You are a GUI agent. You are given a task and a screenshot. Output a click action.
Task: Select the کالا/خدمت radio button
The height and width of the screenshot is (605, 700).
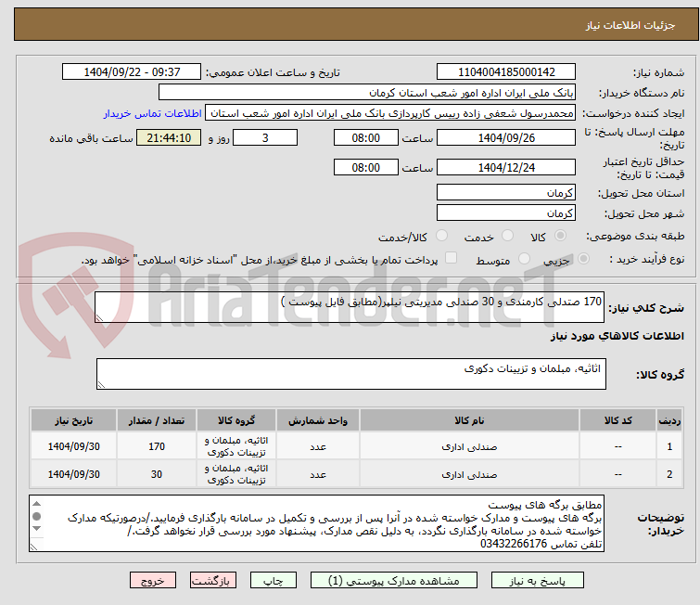click(441, 235)
